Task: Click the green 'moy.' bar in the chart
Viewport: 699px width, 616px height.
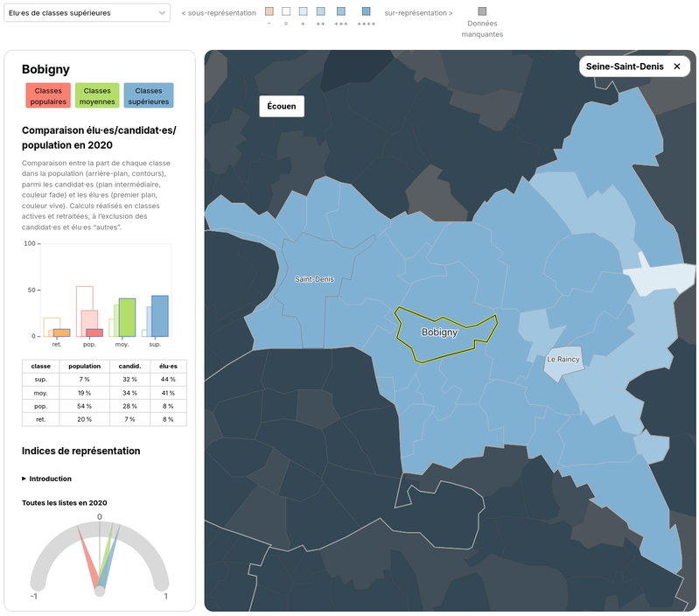Action: [x=127, y=318]
